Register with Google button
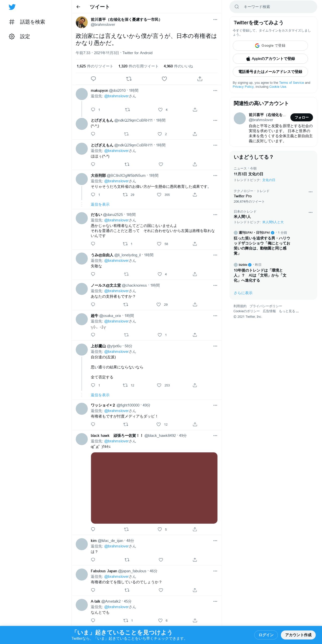322x644 pixels. [x=270, y=46]
